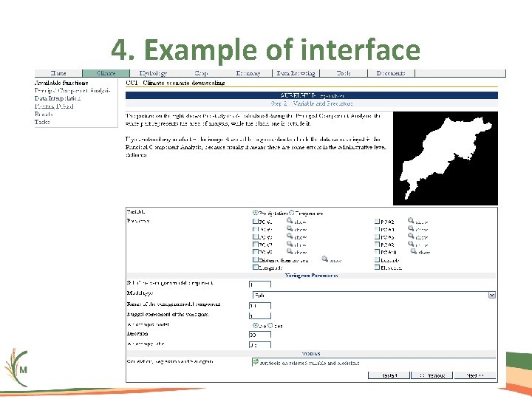The image size is (532, 399).
Task: Run tools on selected variable and predictors
Action: [x=310, y=363]
